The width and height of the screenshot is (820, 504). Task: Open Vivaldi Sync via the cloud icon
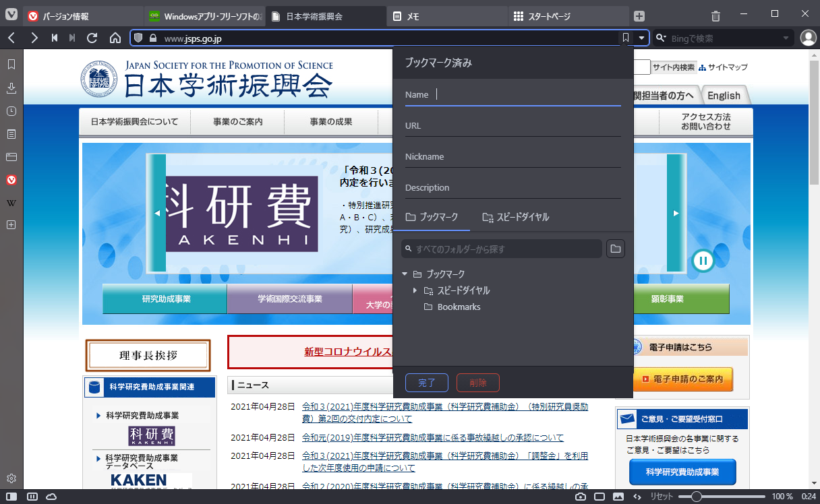(50, 497)
